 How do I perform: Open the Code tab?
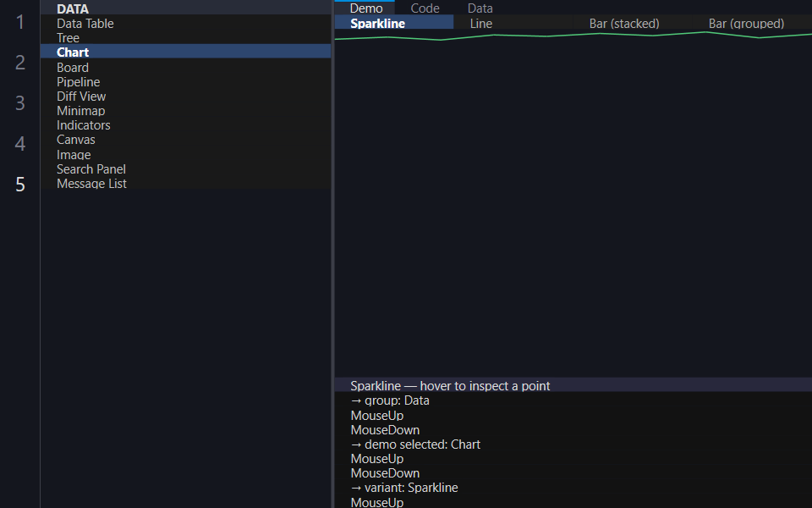click(x=425, y=8)
